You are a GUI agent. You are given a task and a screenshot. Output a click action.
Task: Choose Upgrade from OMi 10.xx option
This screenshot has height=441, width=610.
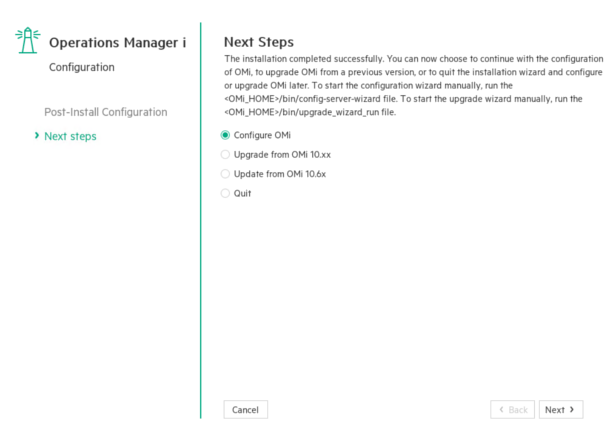[225, 154]
